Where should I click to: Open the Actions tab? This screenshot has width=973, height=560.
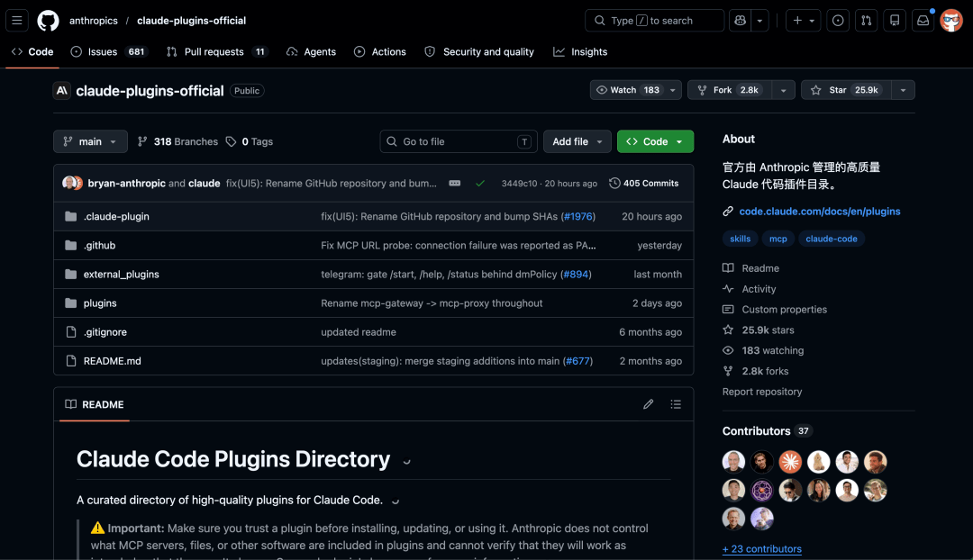pos(380,52)
